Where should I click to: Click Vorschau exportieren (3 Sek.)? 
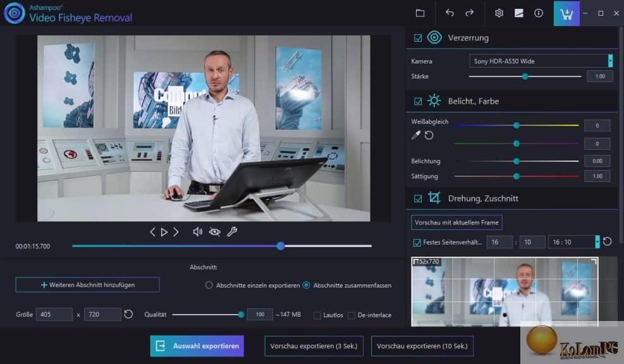(x=314, y=346)
